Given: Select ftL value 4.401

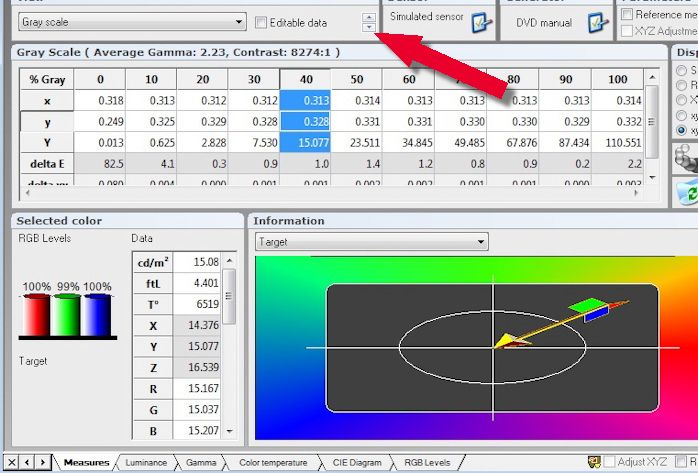Looking at the screenshot, I should click(197, 283).
